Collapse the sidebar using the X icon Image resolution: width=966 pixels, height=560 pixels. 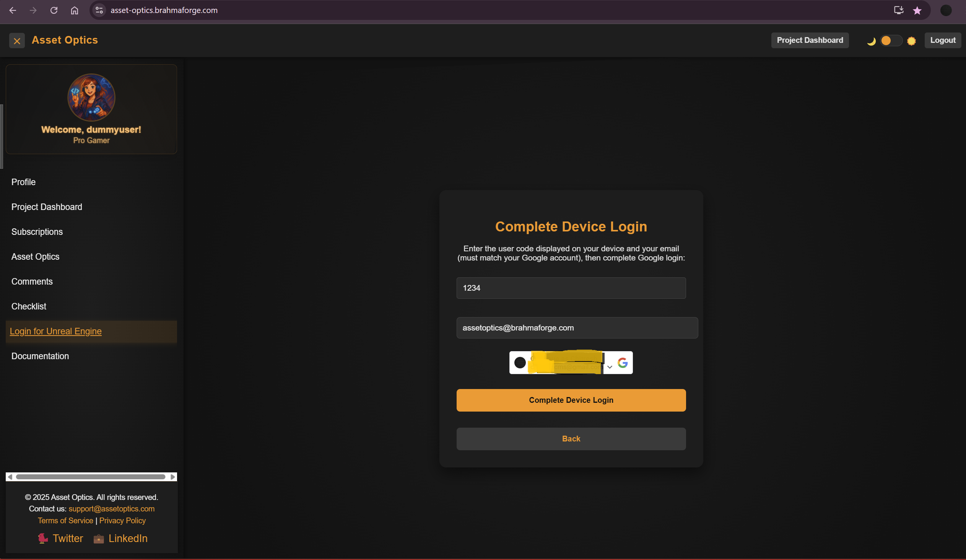coord(17,40)
